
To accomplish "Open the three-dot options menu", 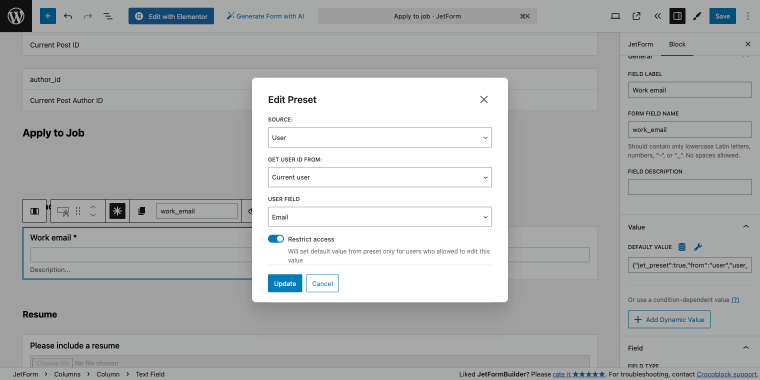I will point(748,16).
